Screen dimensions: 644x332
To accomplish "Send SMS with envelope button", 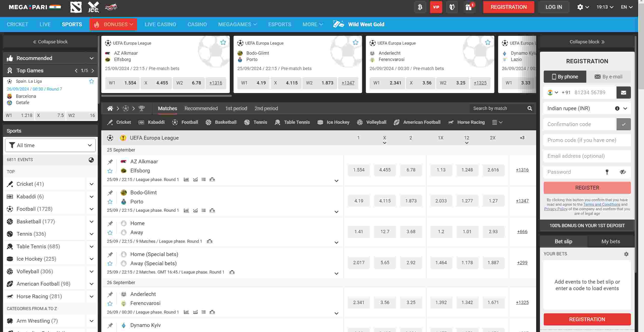I will 624,93.
